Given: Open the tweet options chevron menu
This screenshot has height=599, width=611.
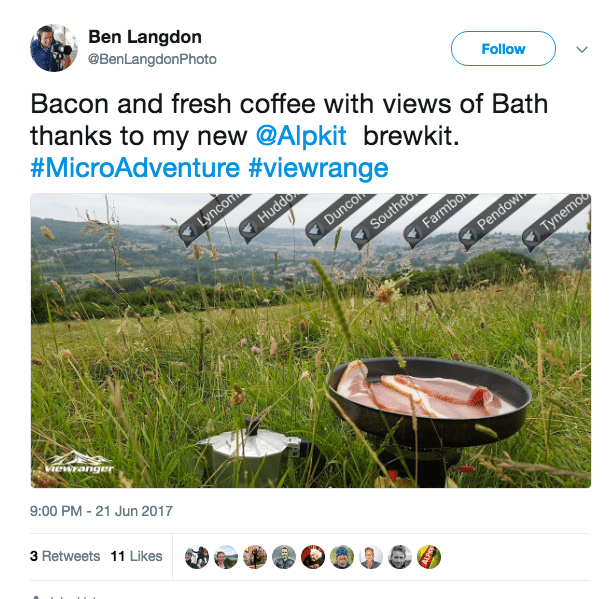Looking at the screenshot, I should click(582, 48).
